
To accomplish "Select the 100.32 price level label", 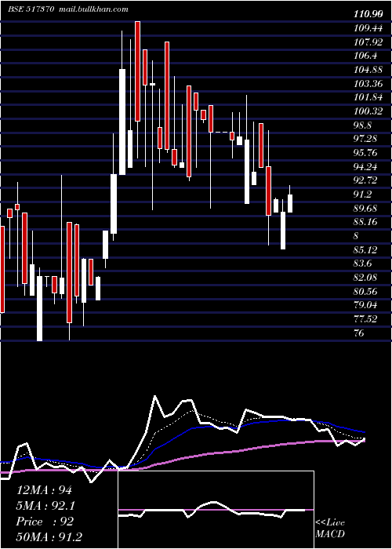I will click(368, 111).
